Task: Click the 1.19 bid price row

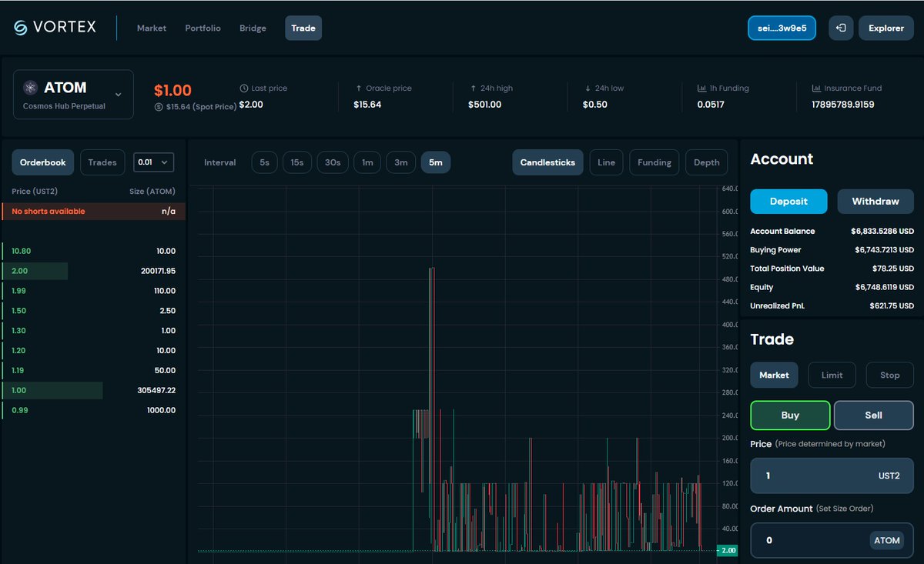Action: (93, 371)
